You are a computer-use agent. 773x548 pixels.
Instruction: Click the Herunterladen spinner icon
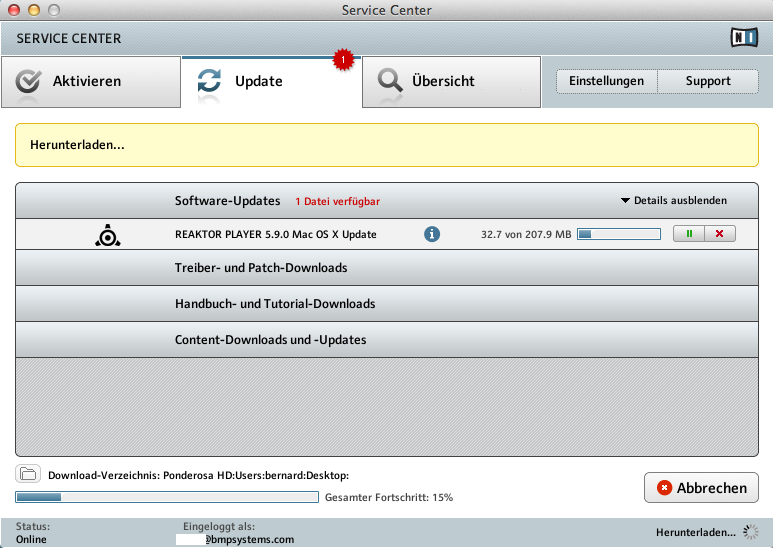pyautogui.click(x=750, y=532)
